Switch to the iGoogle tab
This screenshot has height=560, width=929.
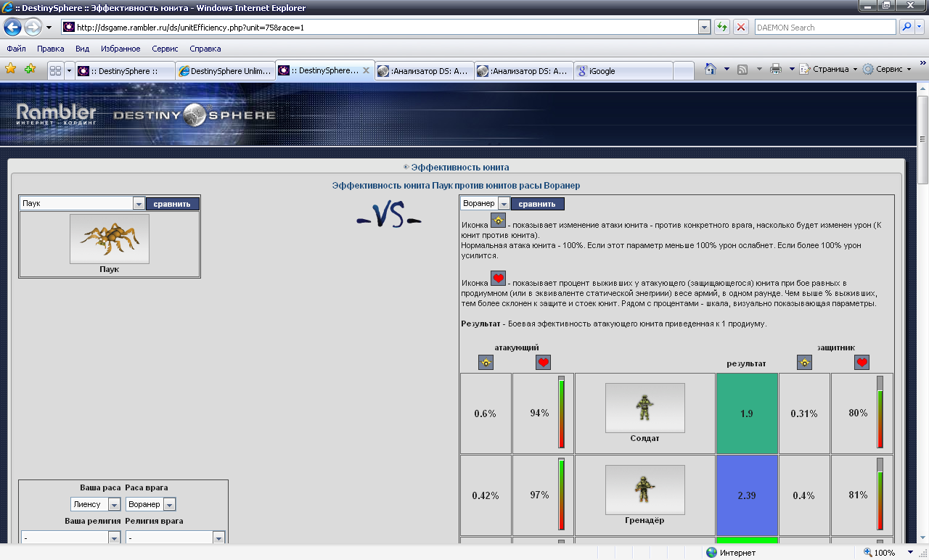tap(623, 71)
